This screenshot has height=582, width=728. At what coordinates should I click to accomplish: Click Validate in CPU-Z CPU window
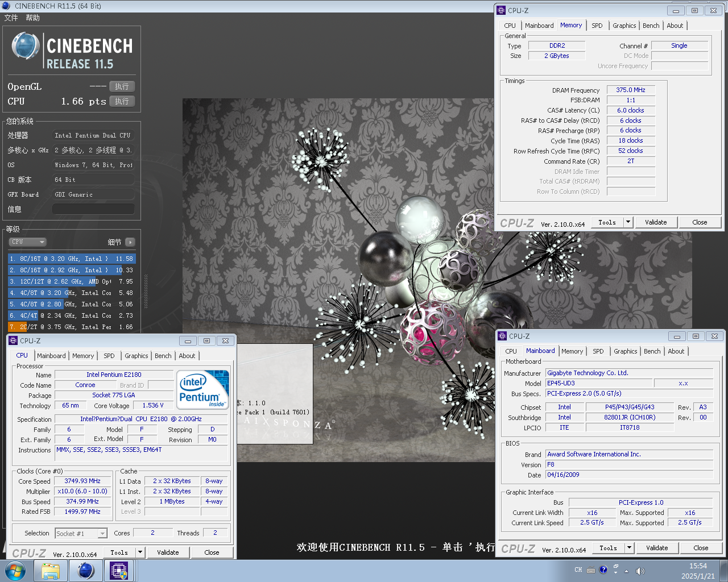168,552
